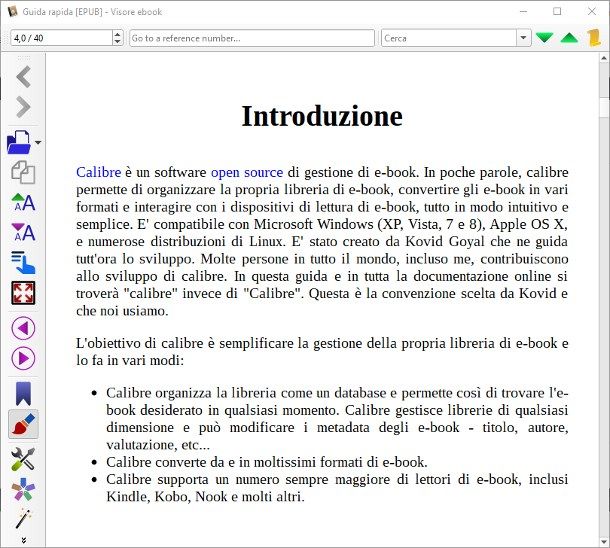Open the Bookmarks ribbon icon
This screenshot has width=610, height=548.
click(23, 394)
